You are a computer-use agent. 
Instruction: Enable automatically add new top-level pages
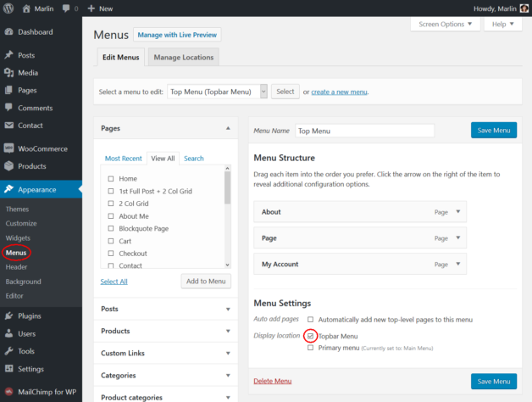[x=310, y=320]
